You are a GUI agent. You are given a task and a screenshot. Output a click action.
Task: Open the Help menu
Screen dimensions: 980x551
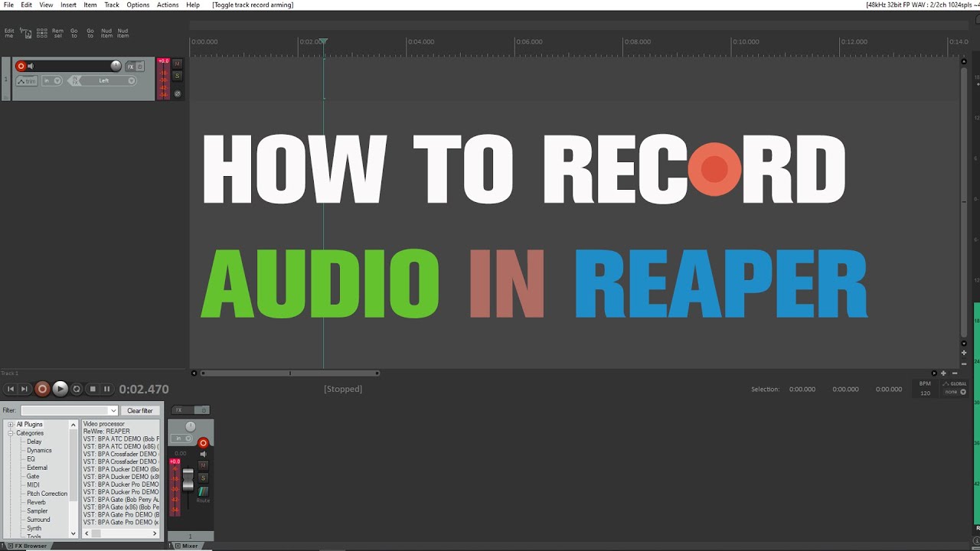(x=193, y=5)
